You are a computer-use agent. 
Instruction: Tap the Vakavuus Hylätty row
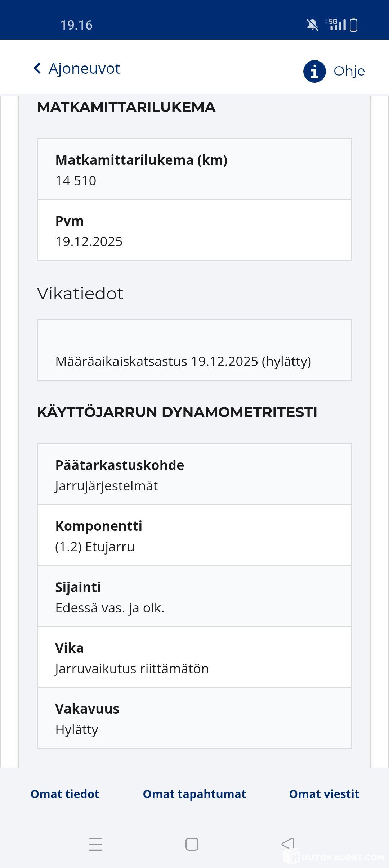tap(194, 718)
